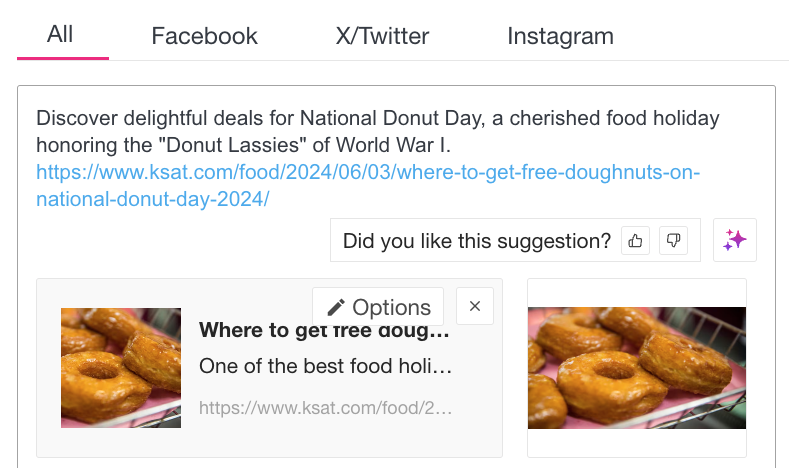
Task: Open the Facebook tab
Action: point(204,37)
